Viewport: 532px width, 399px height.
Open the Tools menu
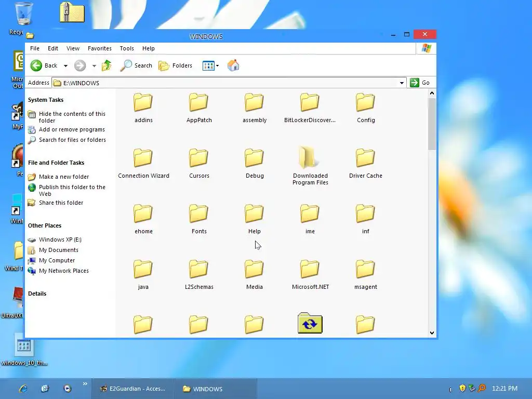[x=127, y=48]
